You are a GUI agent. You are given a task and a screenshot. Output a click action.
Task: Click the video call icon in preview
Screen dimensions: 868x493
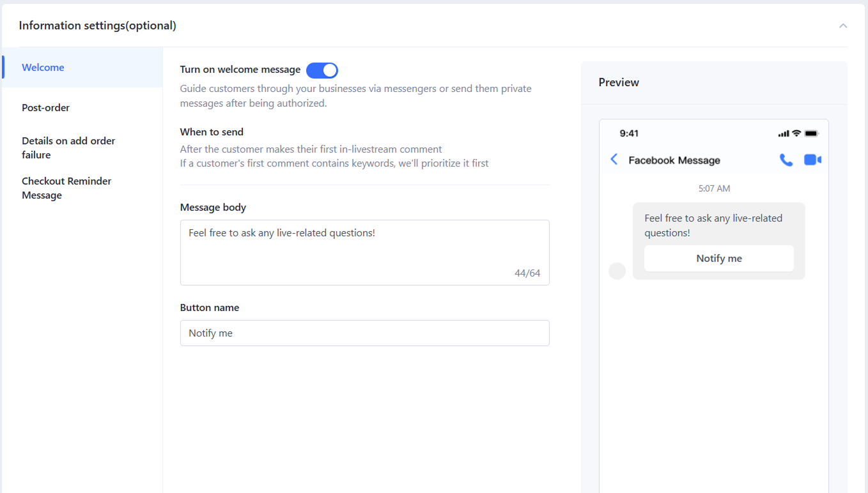pos(812,160)
